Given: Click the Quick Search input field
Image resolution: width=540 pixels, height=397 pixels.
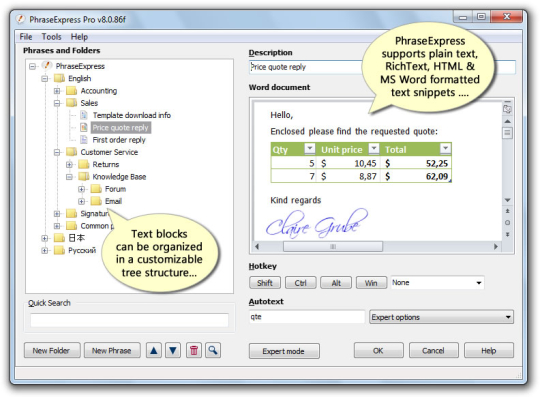Looking at the screenshot, I should 129,320.
